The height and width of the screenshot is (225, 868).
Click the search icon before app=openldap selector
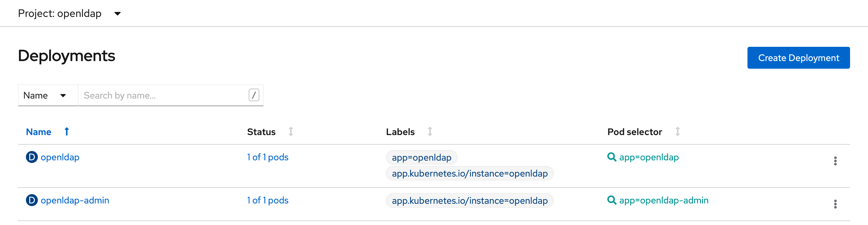point(611,157)
